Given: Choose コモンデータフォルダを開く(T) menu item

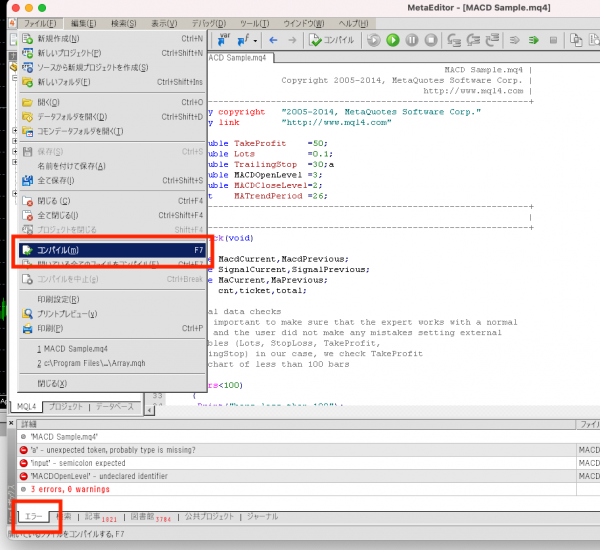Looking at the screenshot, I should click(x=112, y=131).
